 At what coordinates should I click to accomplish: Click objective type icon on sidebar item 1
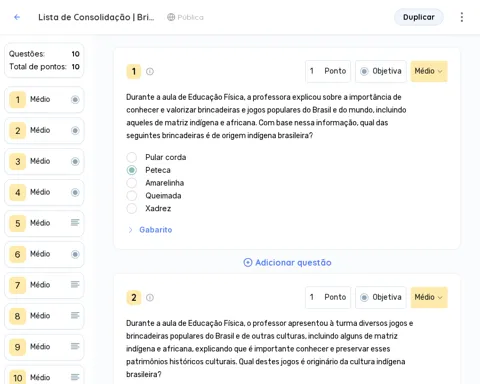tap(75, 100)
